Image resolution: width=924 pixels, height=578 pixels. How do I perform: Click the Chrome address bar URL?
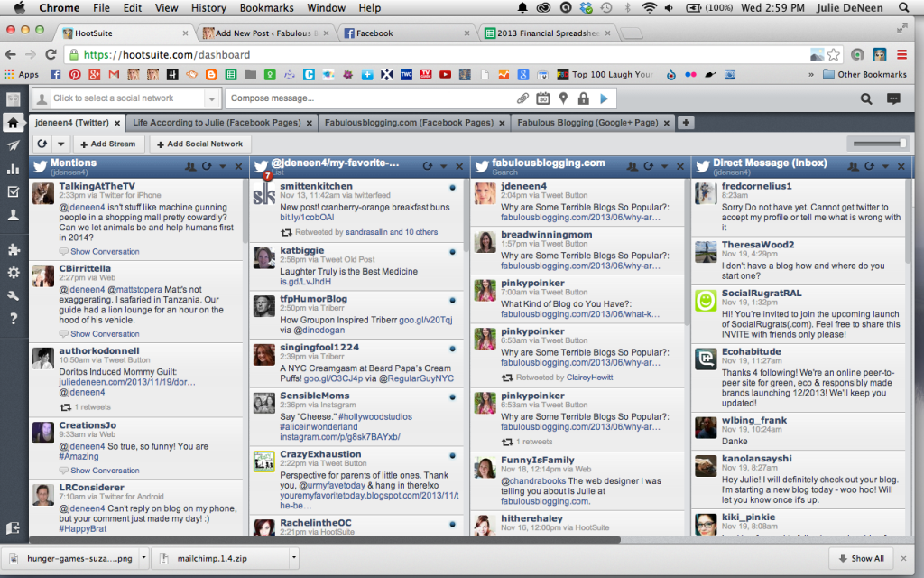coord(167,55)
